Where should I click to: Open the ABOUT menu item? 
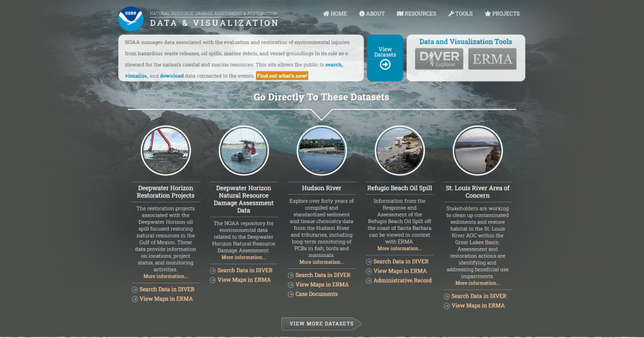(x=372, y=14)
